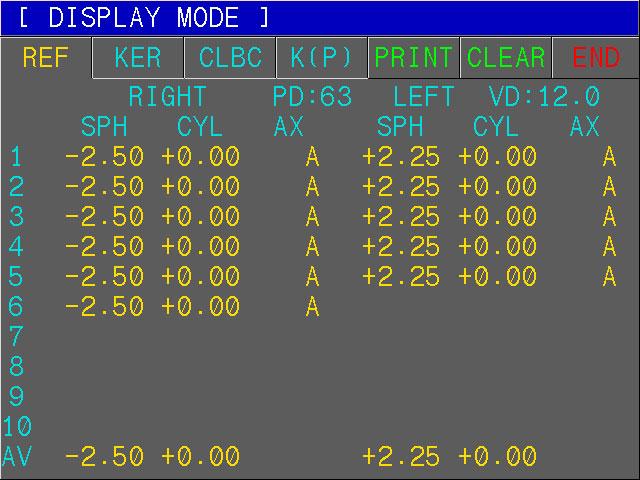640x480 pixels.
Task: Select the AV average row label
Action: (17, 457)
